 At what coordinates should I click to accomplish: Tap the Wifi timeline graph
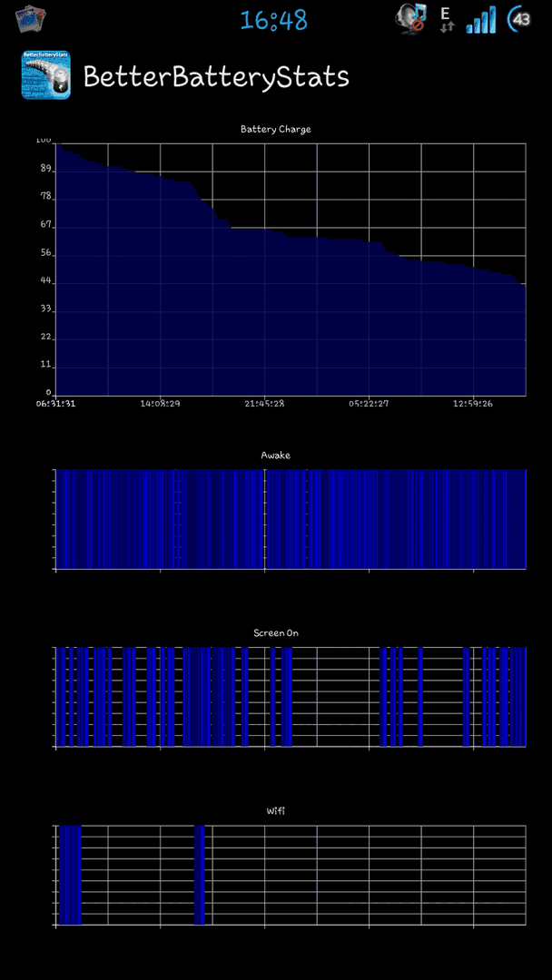pos(291,875)
